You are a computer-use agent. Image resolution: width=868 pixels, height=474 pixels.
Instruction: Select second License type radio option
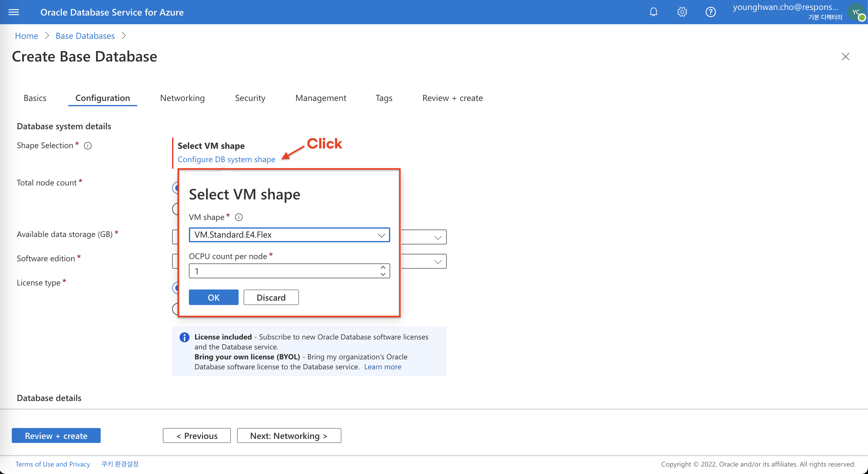pos(175,309)
